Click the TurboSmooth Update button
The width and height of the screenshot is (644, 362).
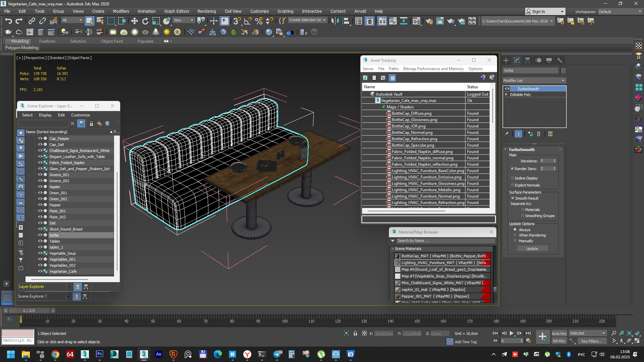pyautogui.click(x=532, y=249)
